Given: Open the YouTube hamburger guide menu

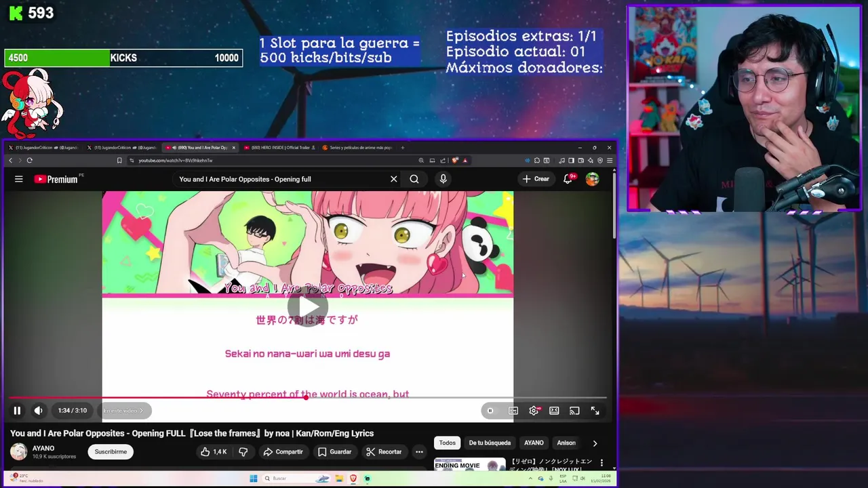Looking at the screenshot, I should pos(19,179).
